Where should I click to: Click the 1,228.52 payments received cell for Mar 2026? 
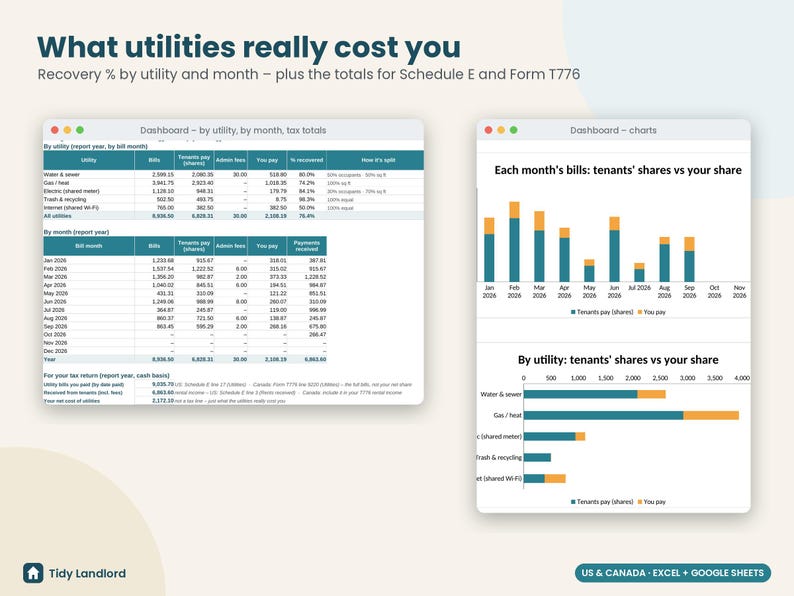(x=315, y=277)
